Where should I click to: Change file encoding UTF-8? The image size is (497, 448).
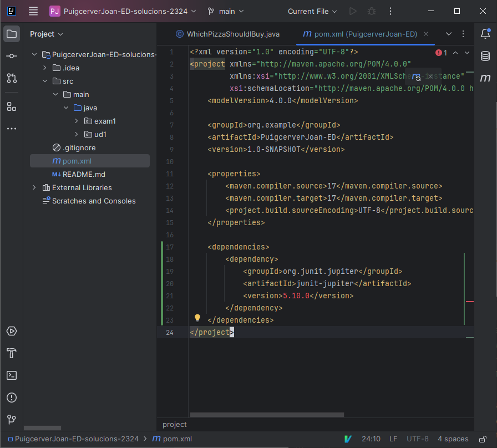(x=418, y=439)
